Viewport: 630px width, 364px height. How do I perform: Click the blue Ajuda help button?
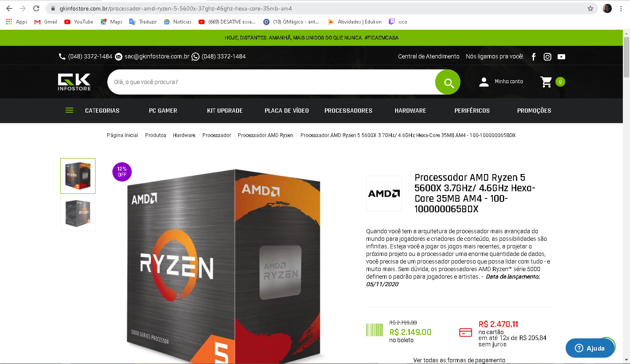[590, 348]
